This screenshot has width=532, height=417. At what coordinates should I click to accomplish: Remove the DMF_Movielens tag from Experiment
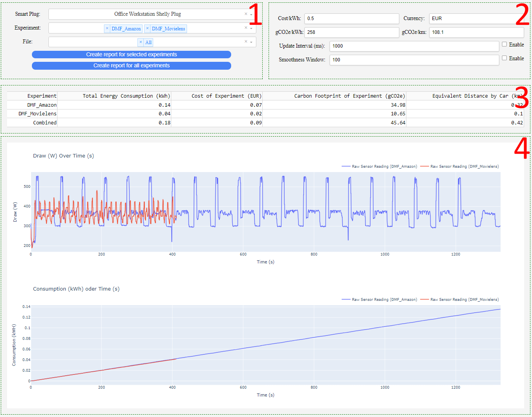pos(147,28)
